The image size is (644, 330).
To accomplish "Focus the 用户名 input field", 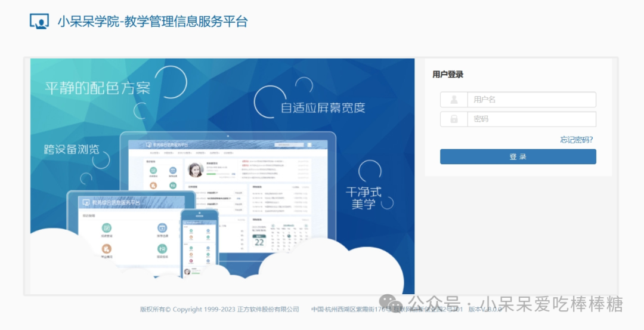I will pos(531,100).
